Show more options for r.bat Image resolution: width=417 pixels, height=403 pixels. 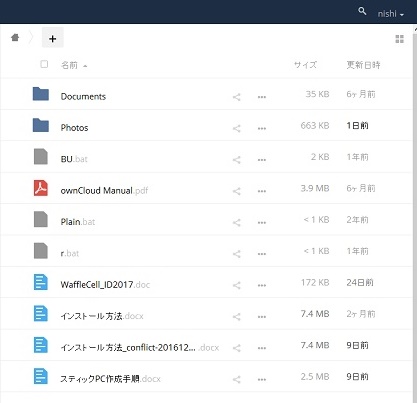tap(262, 254)
